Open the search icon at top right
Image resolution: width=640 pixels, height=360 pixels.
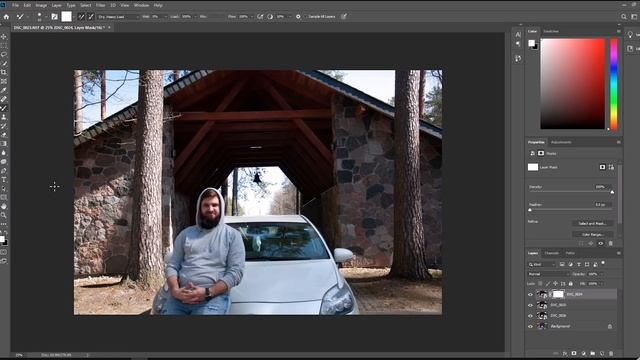(x=624, y=17)
